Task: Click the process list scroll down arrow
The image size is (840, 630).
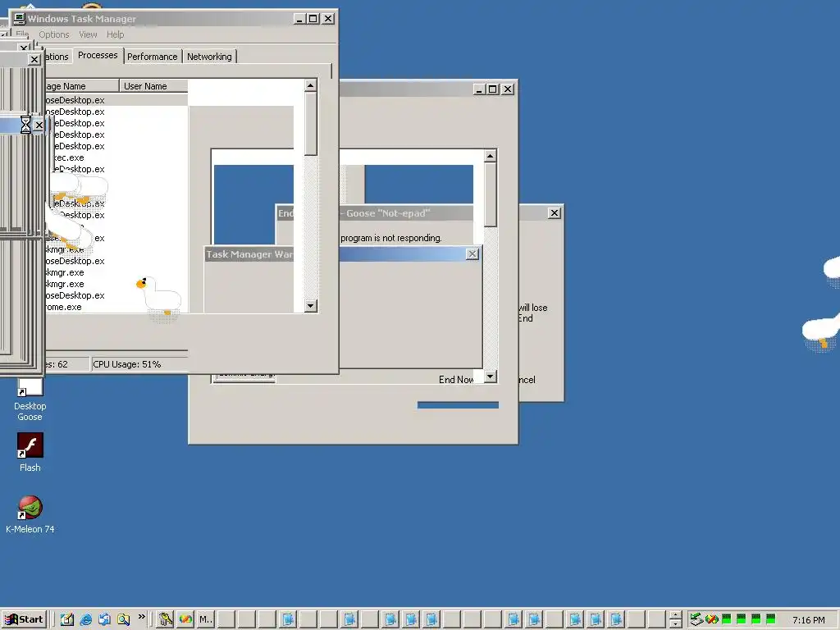Action: tap(311, 306)
